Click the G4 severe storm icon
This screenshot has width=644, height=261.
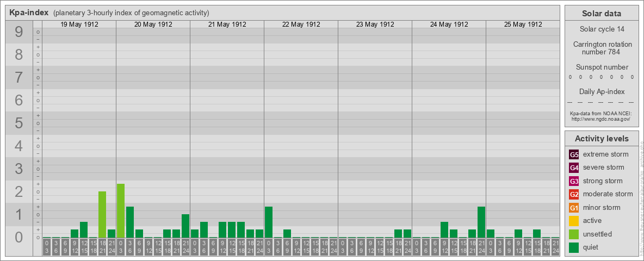[574, 168]
